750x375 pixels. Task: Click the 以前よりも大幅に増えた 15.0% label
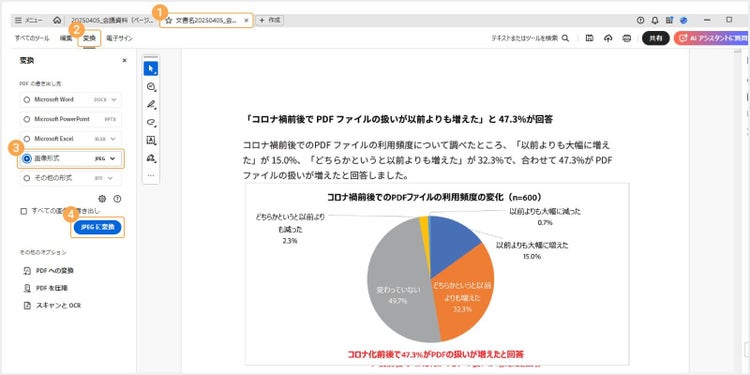pos(531,250)
